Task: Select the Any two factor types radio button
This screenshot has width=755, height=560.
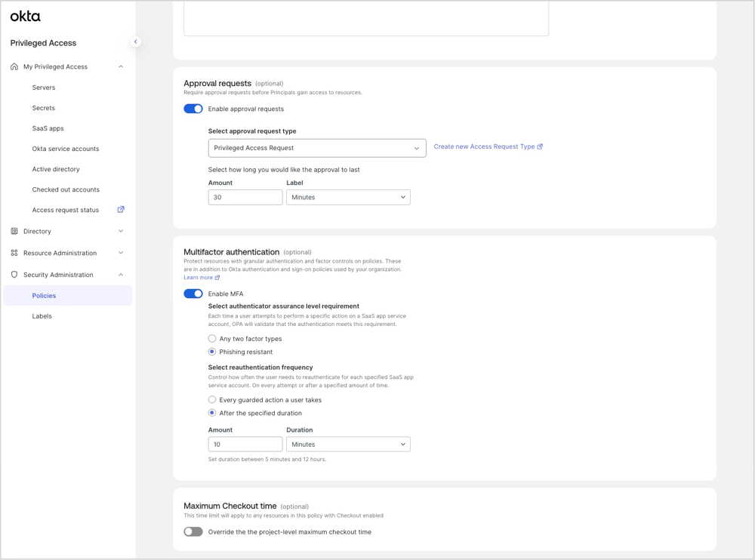Action: click(x=212, y=338)
